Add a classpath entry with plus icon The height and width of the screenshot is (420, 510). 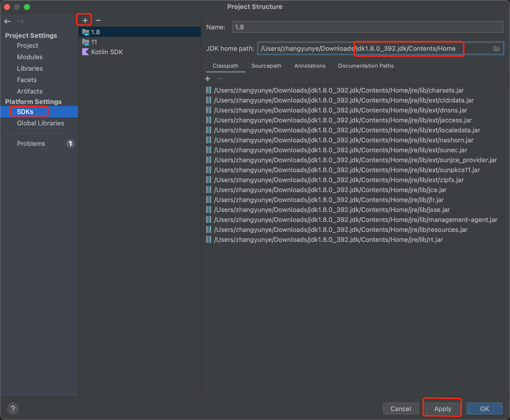click(208, 79)
